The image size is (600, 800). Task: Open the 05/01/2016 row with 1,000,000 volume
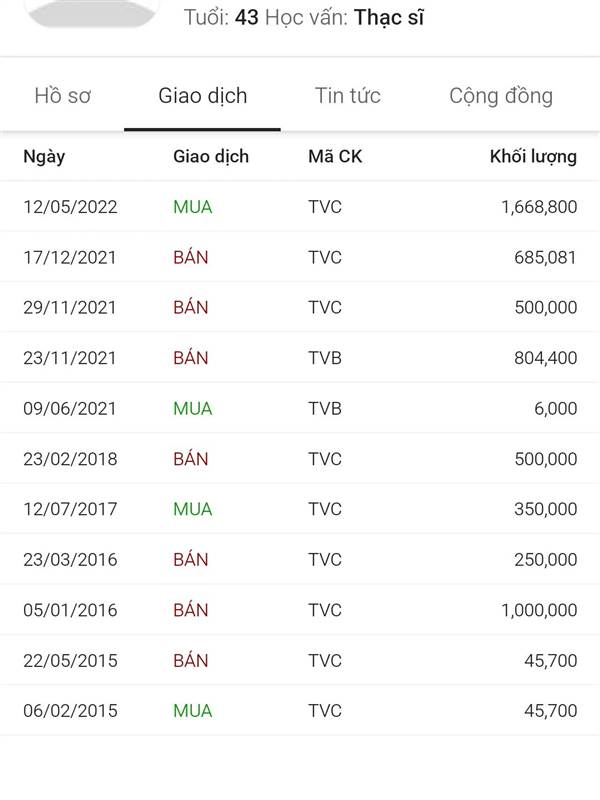(x=300, y=610)
